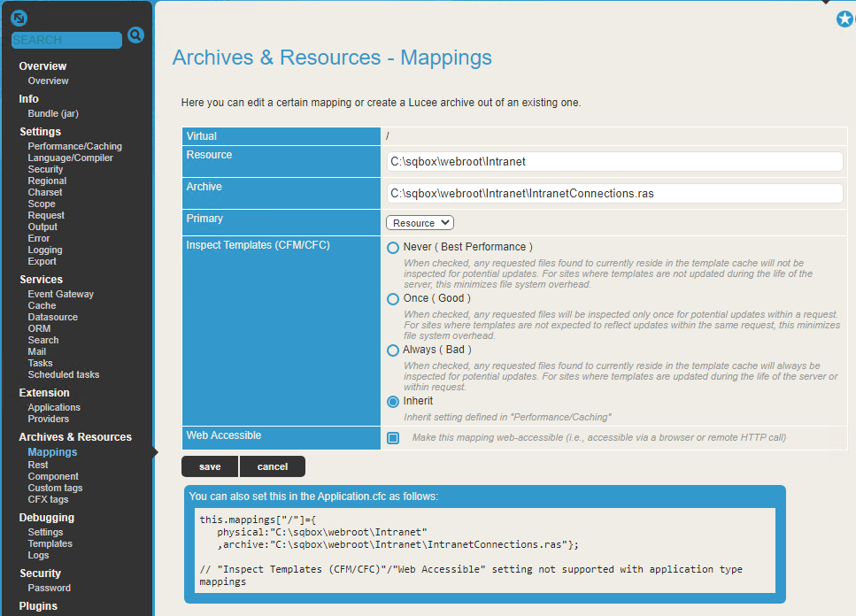
Task: Open Cache service page
Action: (42, 305)
